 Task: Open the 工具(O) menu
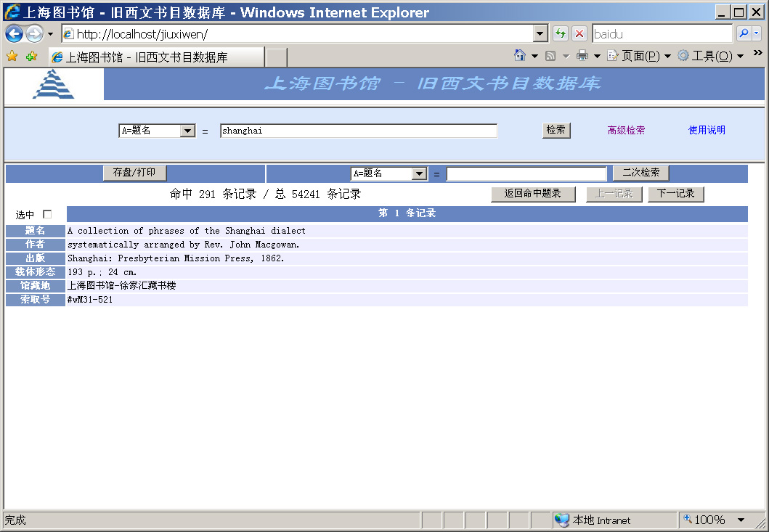[711, 56]
